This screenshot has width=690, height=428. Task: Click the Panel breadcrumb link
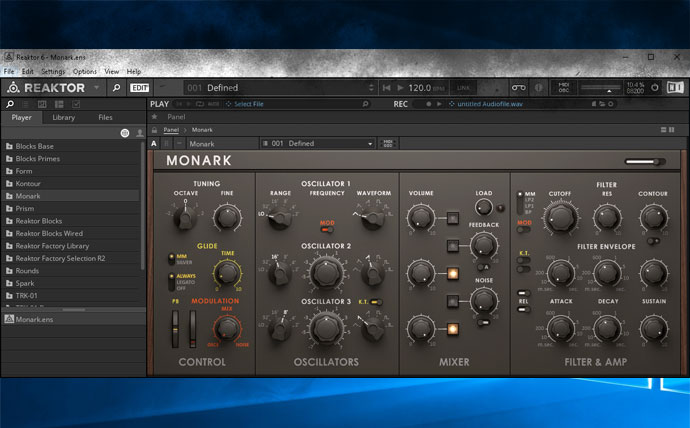[171, 130]
